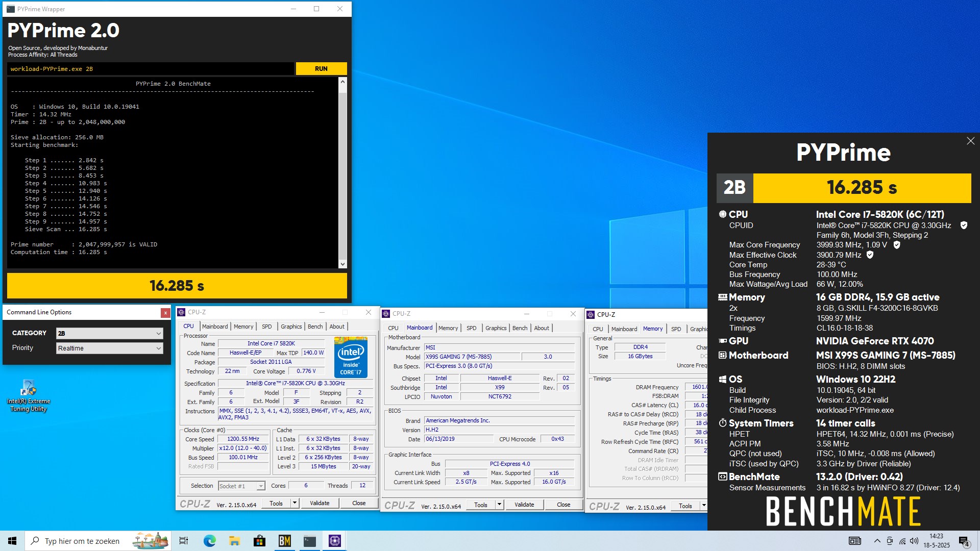Select SPD tab in first CPU-Z window

267,327
